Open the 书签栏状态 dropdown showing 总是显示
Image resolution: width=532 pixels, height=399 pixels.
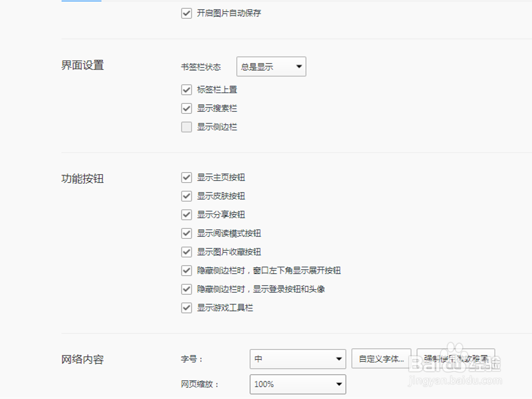coord(271,66)
